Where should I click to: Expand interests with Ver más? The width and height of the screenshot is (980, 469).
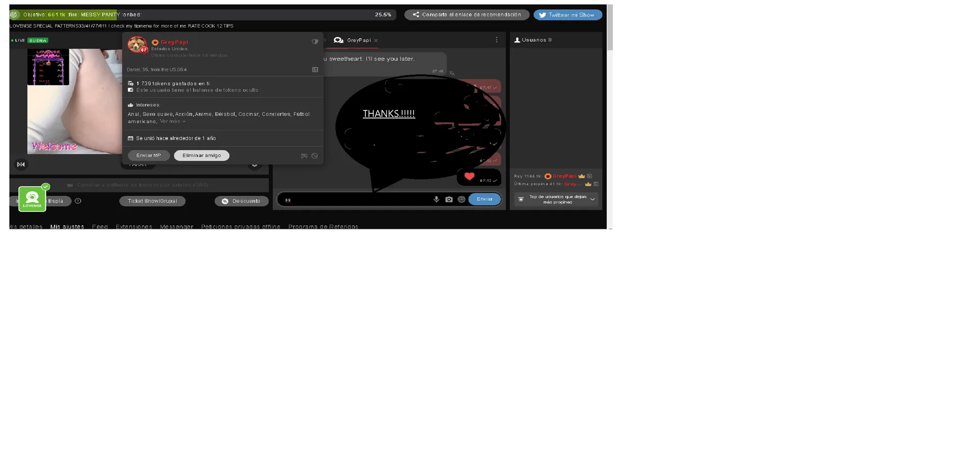(x=173, y=122)
